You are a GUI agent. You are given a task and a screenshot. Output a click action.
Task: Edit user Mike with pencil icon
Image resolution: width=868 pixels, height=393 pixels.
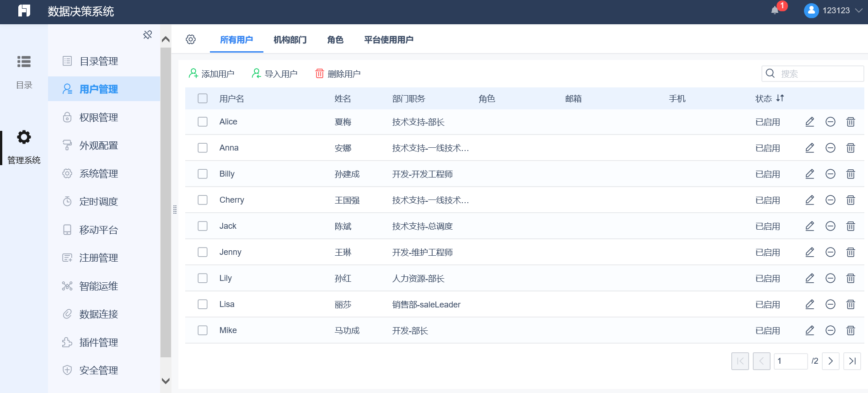[809, 330]
